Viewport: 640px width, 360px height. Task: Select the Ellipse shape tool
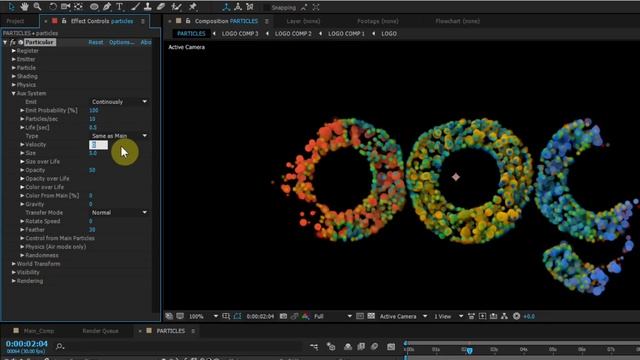[x=94, y=7]
